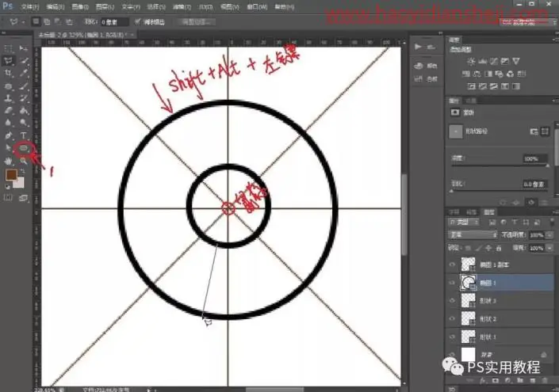The image size is (559, 392).
Task: Select the Move tool
Action: click(24, 48)
